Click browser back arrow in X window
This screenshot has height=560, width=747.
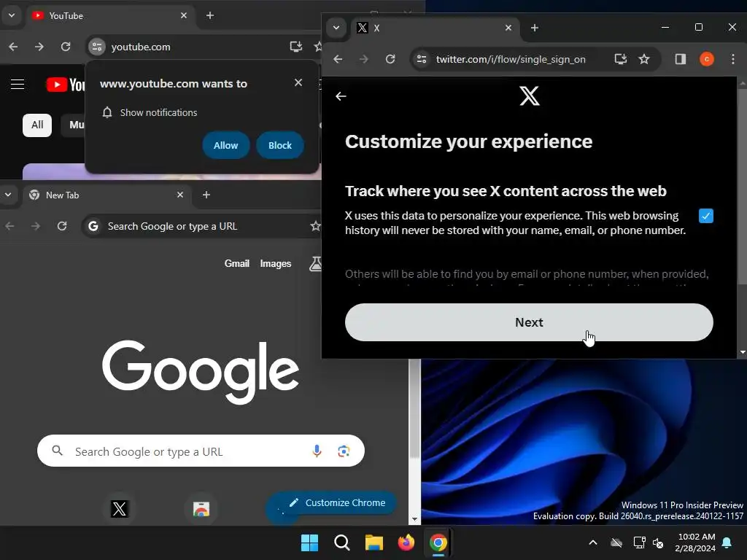point(338,59)
